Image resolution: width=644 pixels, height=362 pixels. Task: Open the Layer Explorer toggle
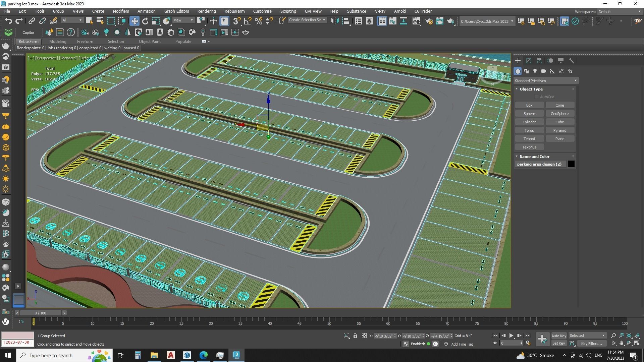click(x=369, y=21)
